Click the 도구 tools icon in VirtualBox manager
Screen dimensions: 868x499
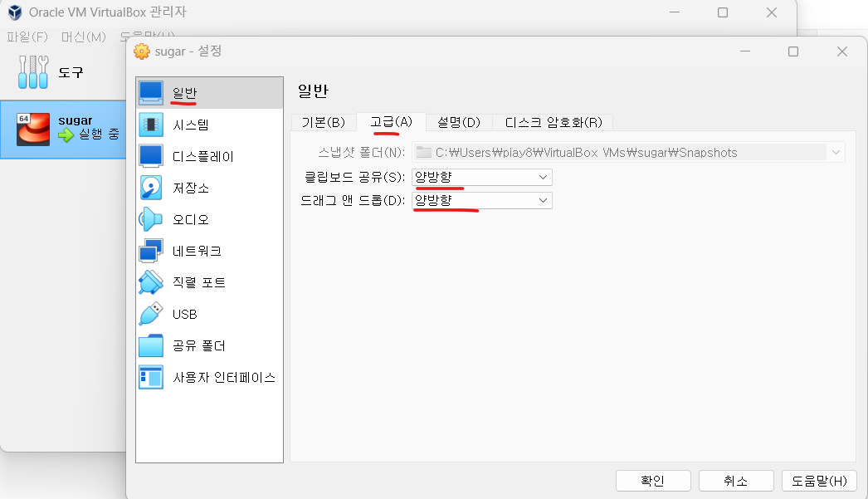point(33,72)
